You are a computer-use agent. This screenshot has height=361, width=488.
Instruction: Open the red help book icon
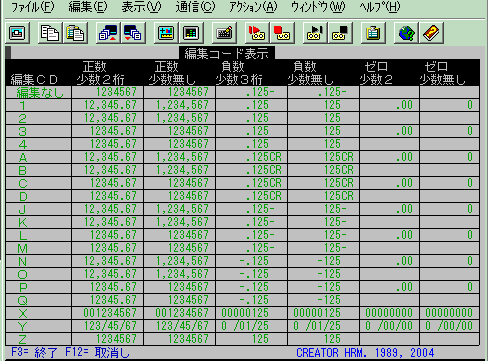point(431,33)
